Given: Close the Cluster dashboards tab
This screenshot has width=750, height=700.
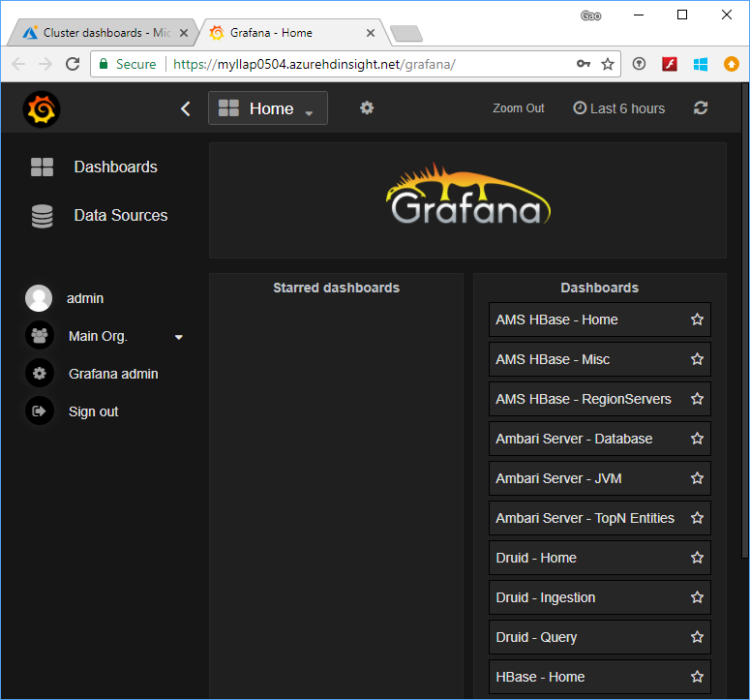Looking at the screenshot, I should point(184,33).
